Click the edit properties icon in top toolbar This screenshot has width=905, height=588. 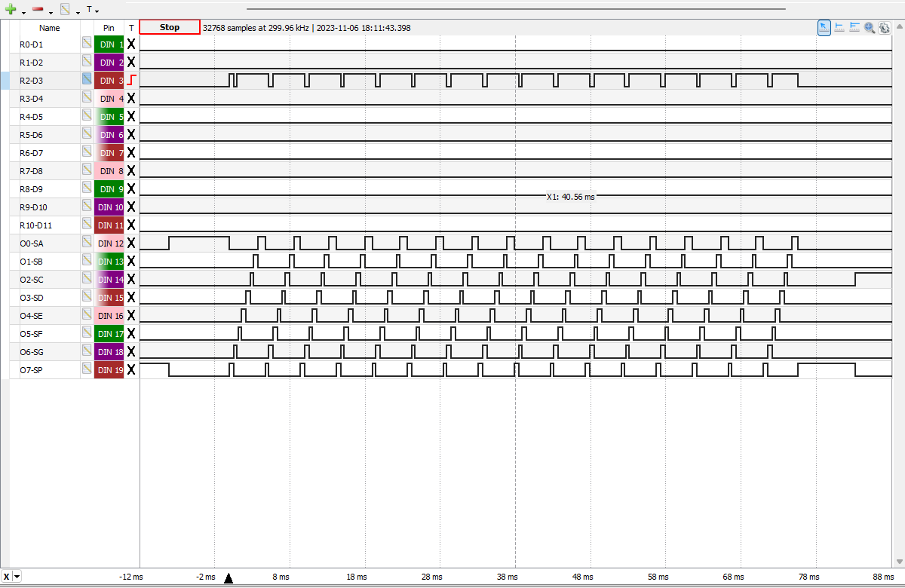tap(65, 10)
